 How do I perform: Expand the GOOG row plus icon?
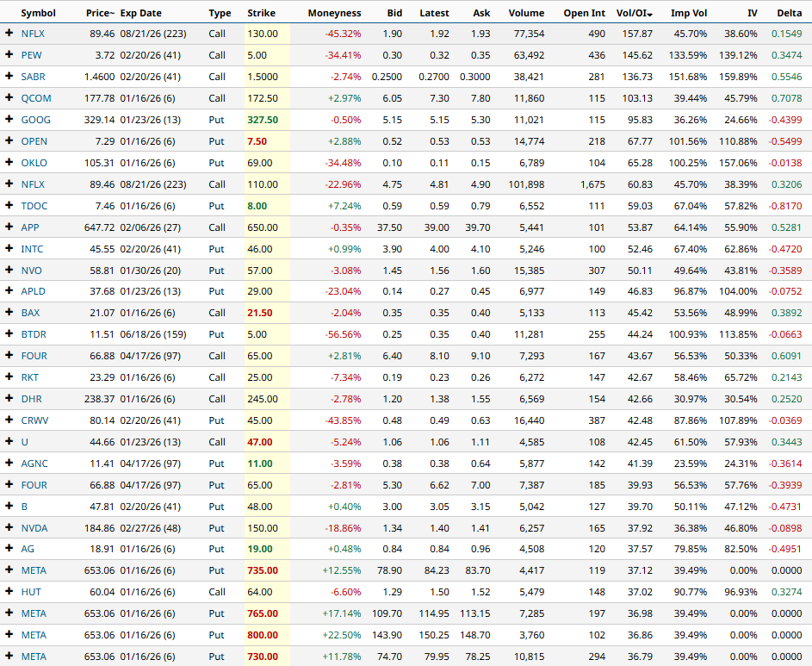pos(9,119)
